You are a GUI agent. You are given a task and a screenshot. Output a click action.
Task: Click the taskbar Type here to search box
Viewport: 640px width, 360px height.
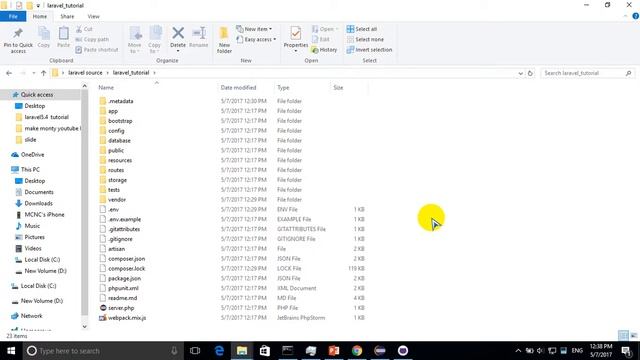click(102, 351)
